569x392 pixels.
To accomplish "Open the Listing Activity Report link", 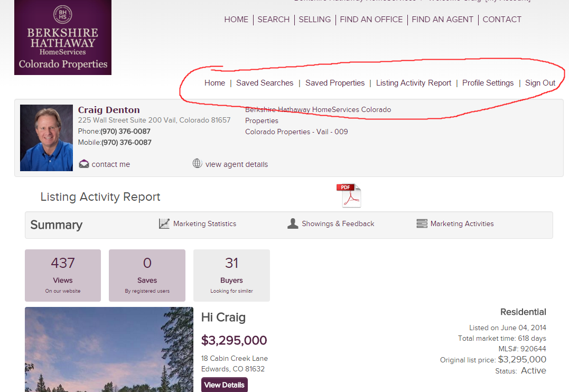I will pos(414,83).
